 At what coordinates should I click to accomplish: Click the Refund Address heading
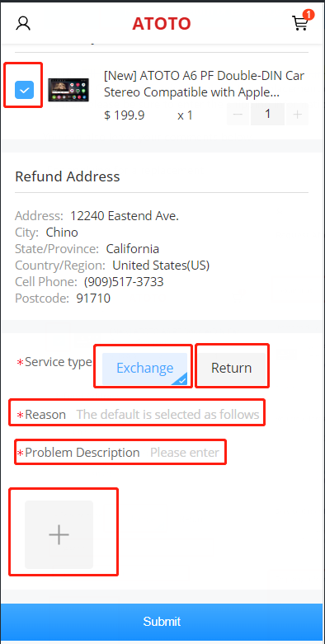68,176
